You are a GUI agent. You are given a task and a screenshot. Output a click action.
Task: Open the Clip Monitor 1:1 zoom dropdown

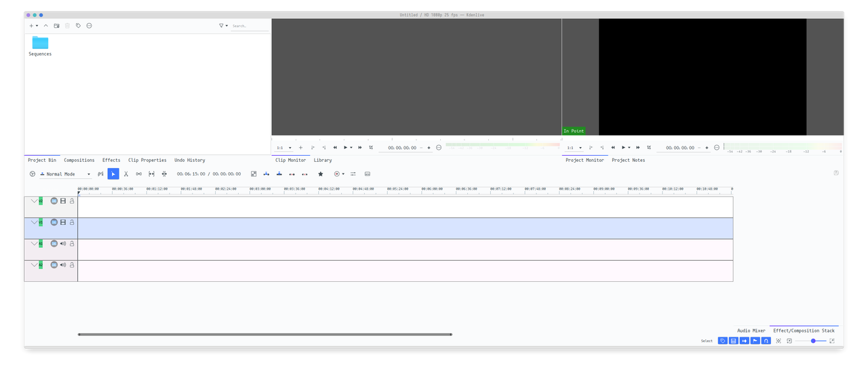click(x=283, y=148)
